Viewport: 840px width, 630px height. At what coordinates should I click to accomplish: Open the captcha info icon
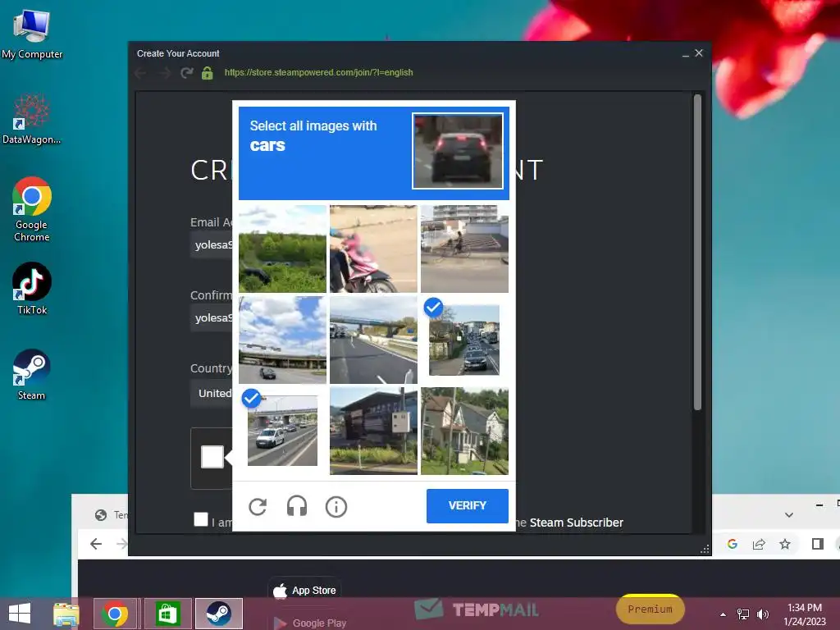click(x=336, y=506)
